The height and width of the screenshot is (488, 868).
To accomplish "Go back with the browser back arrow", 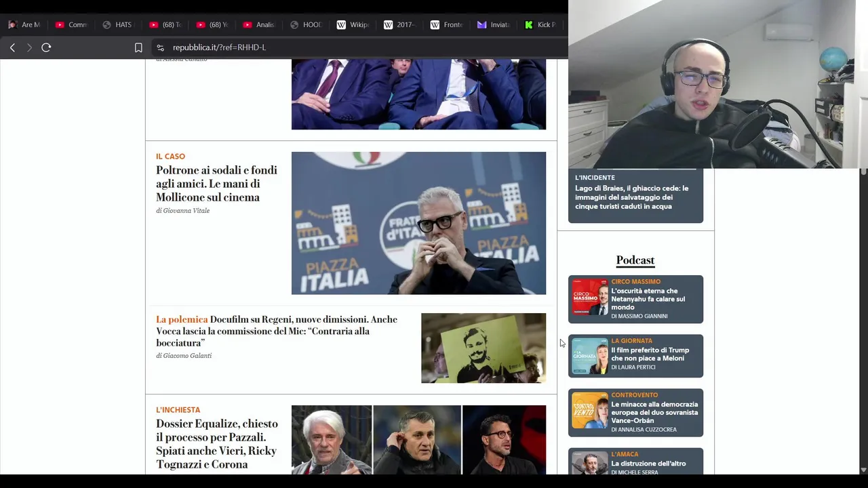I will click(12, 47).
